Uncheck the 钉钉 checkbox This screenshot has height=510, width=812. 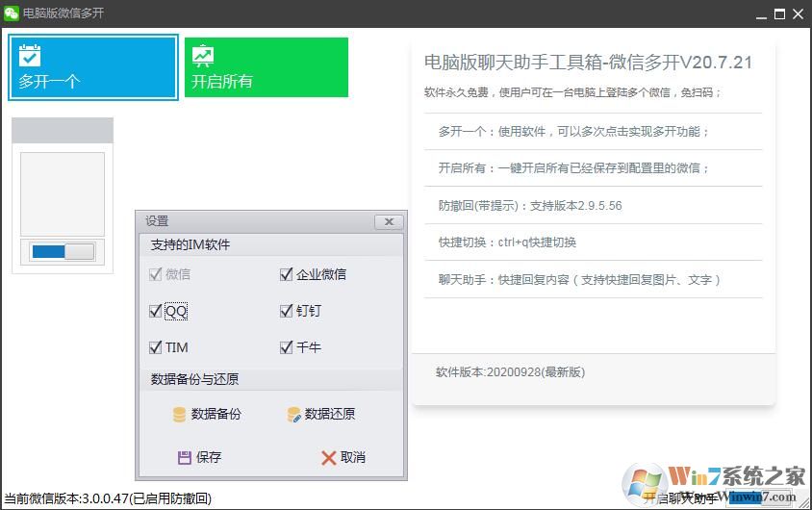point(286,311)
